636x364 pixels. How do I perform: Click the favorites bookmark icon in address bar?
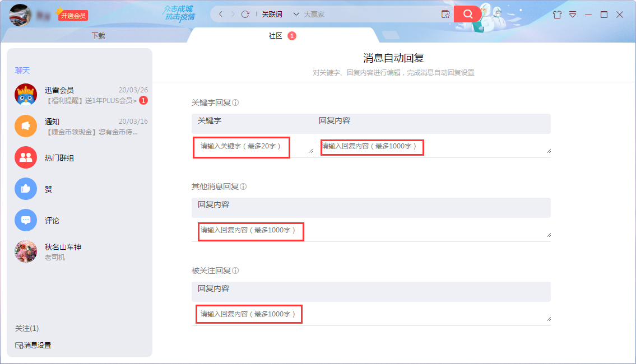click(x=445, y=14)
